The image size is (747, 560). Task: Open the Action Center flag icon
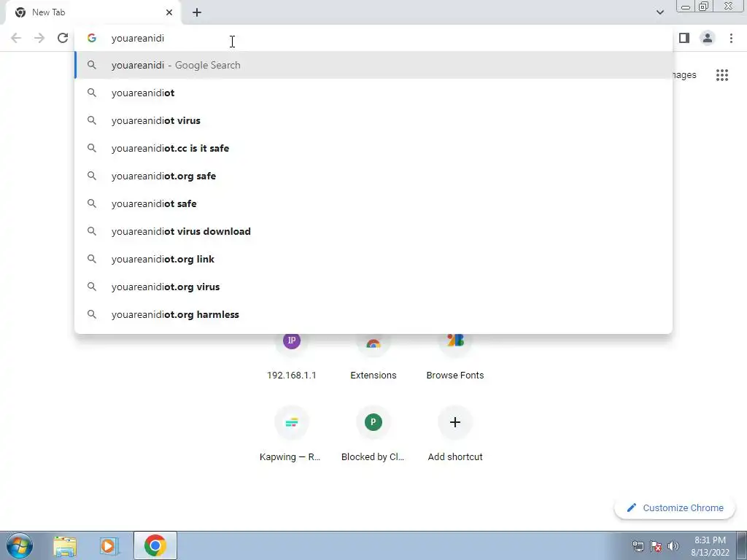656,546
